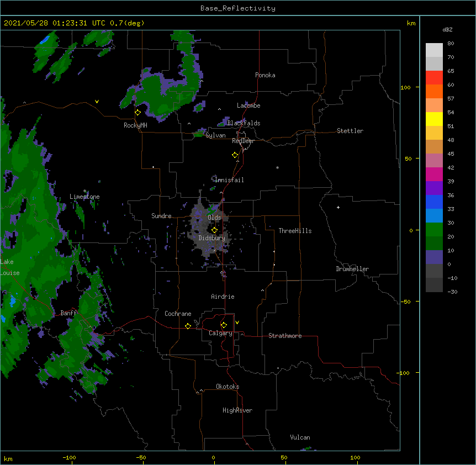
Task: Pick the yellow 51-54 dBZ legend swatch
Action: tap(434, 119)
